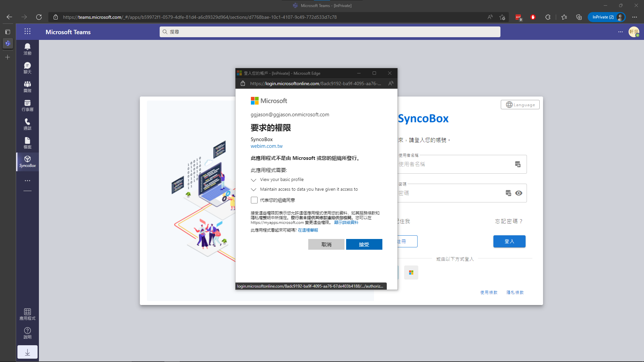Open the Calendar icon in sidebar
Image resolution: width=644 pixels, height=362 pixels.
(28, 105)
